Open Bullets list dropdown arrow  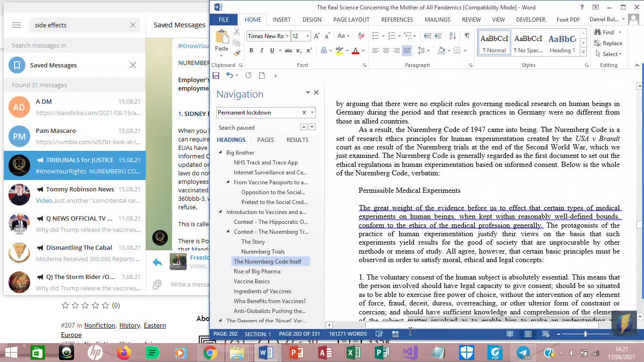383,36
